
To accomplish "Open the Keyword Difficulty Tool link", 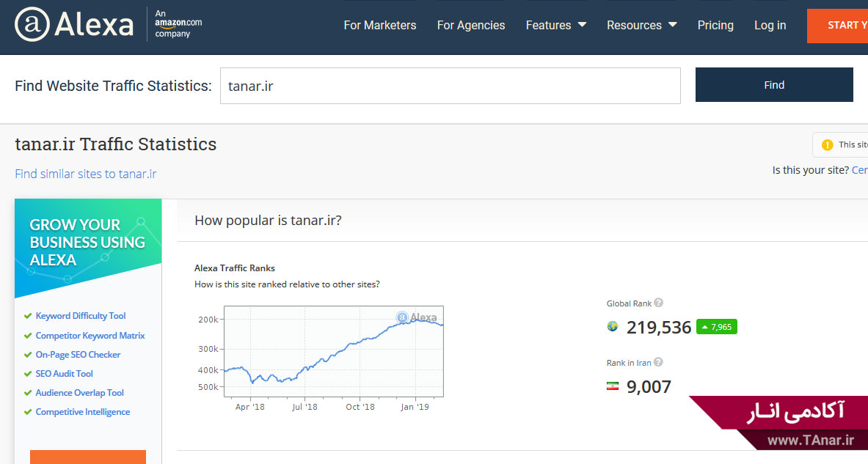I will (81, 316).
